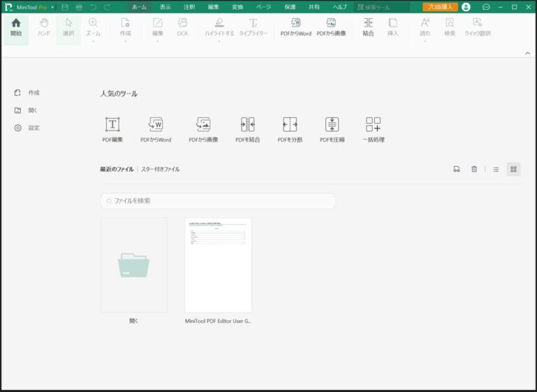The image size is (537, 392).
Task: Expand the MiniTool-Pro dropdown arrow
Action: pos(52,7)
